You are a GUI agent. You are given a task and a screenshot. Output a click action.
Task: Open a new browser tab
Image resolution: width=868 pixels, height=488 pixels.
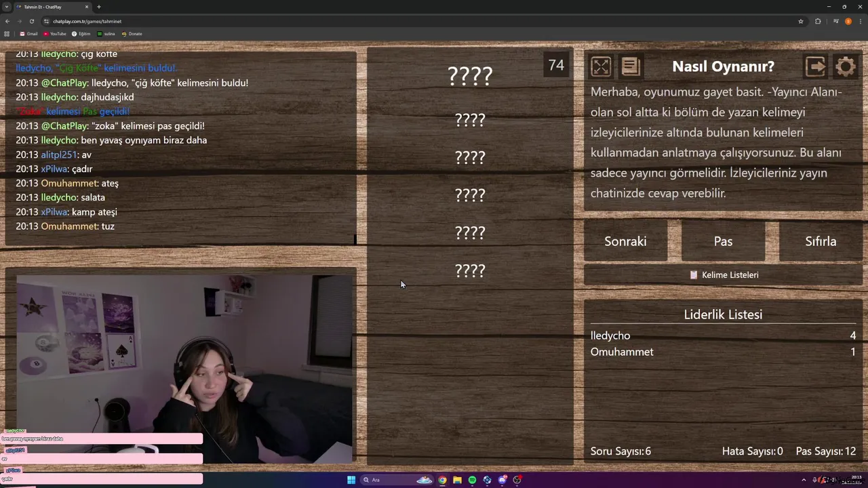tap(99, 7)
